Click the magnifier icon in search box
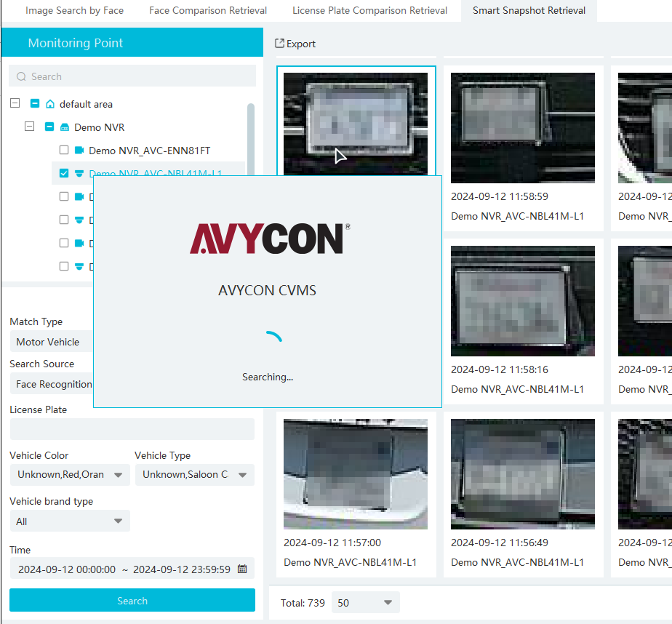The width and height of the screenshot is (672, 624). click(21, 76)
